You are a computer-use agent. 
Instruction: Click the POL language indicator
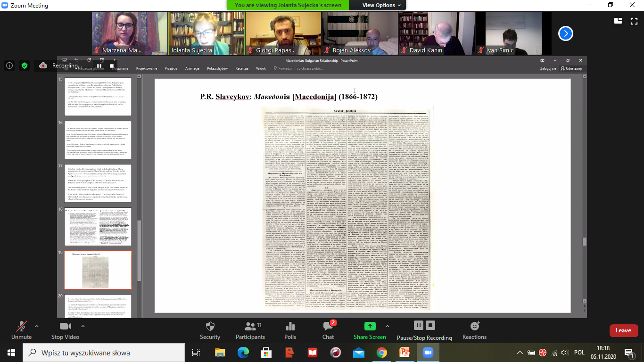(x=579, y=352)
